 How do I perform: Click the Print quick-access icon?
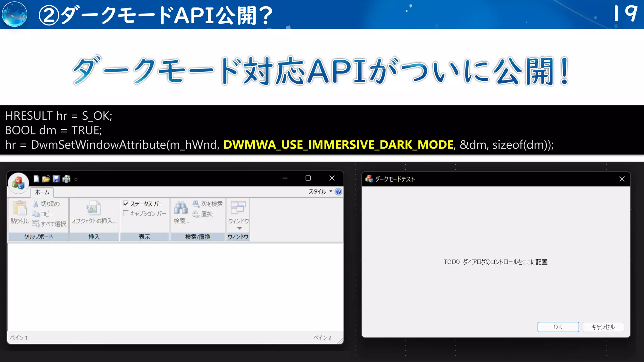tap(66, 179)
